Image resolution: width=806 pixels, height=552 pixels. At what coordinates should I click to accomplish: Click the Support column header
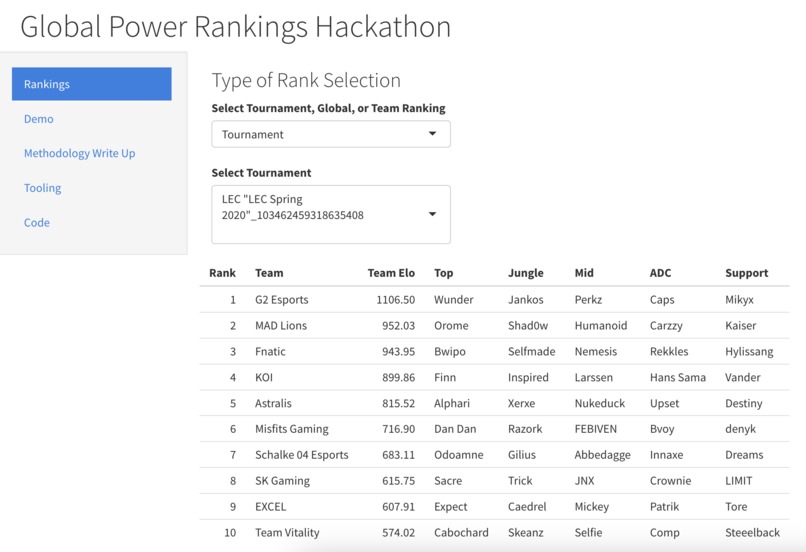(x=746, y=273)
